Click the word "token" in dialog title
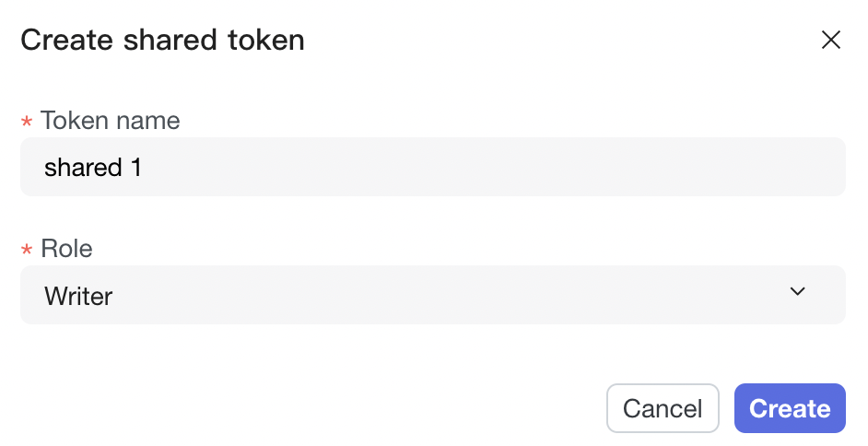 (265, 41)
